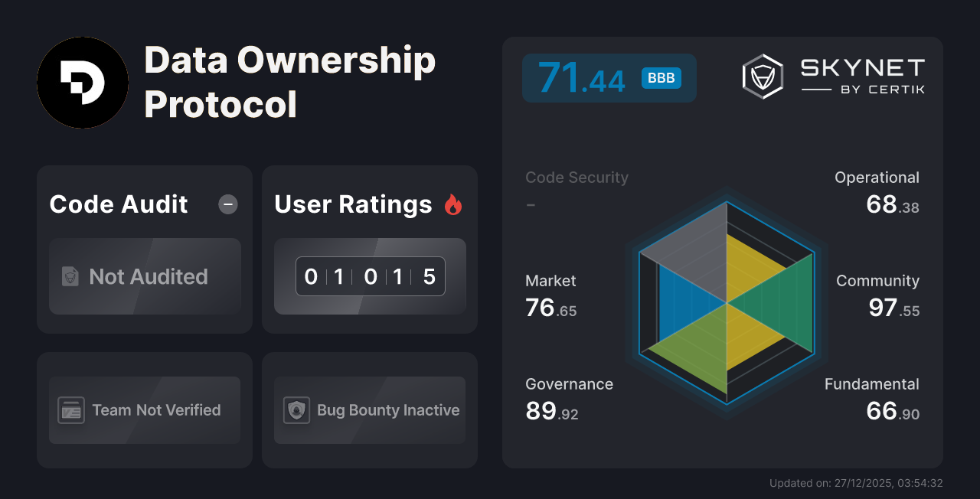Expand the Governance metric breakdown
This screenshot has width=980, height=499.
569,398
